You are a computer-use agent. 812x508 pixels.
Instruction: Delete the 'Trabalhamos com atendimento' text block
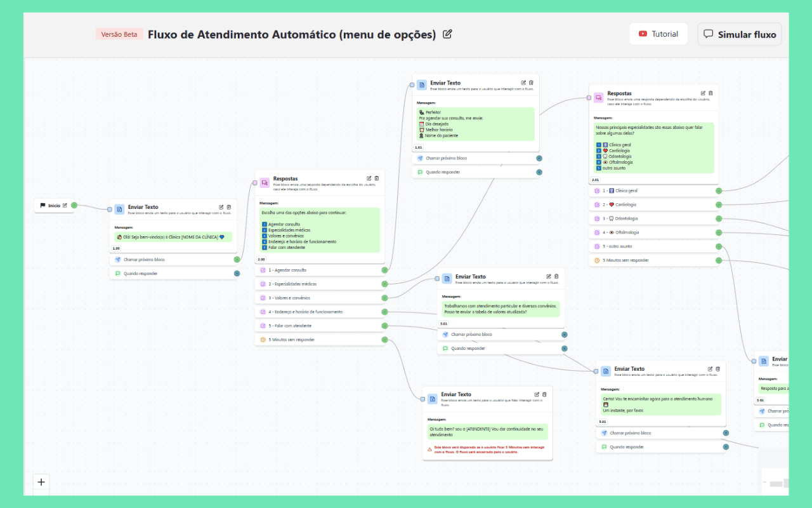click(556, 276)
